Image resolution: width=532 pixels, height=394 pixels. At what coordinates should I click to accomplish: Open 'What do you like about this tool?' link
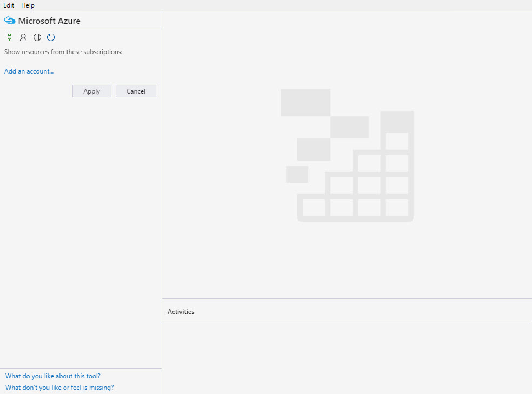pyautogui.click(x=53, y=376)
